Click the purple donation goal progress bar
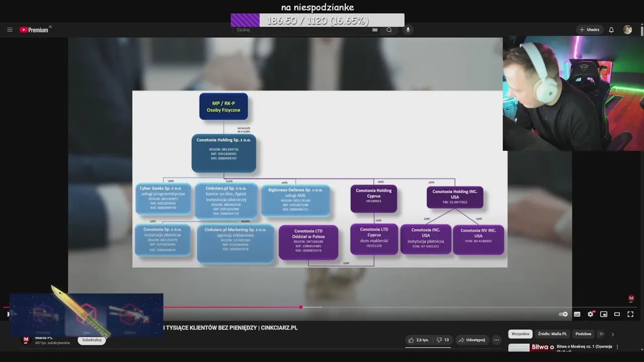Screen dimensions: 644x362 click(317, 20)
